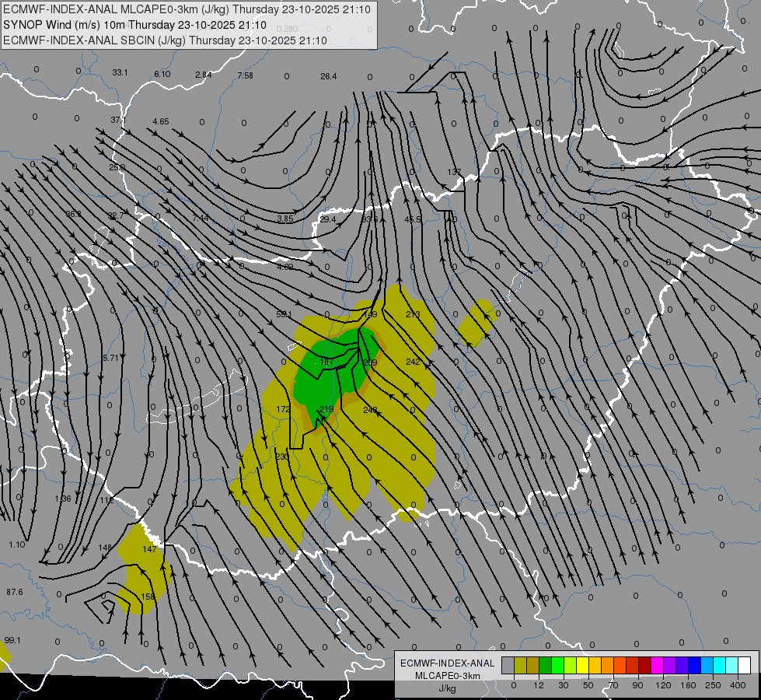This screenshot has width=761, height=700.
Task: Click the legend tick label 50
Action: (588, 685)
